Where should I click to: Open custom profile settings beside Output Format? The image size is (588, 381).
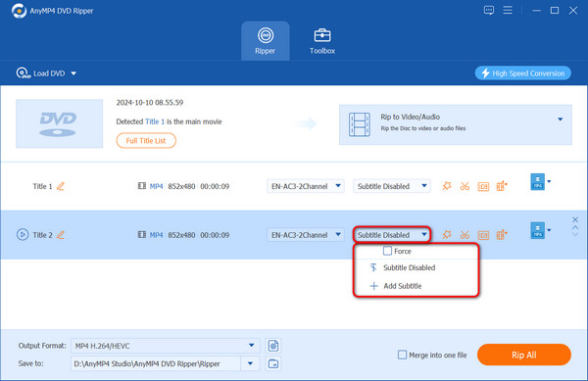(273, 346)
